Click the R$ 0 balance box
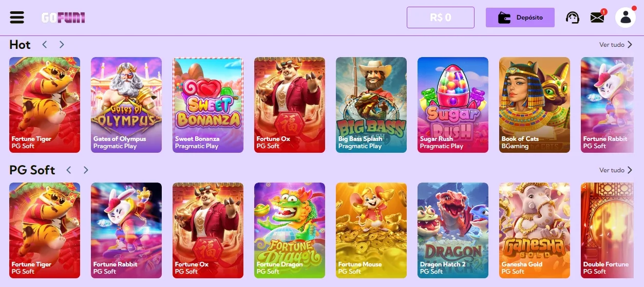The height and width of the screenshot is (287, 644). 441,17
